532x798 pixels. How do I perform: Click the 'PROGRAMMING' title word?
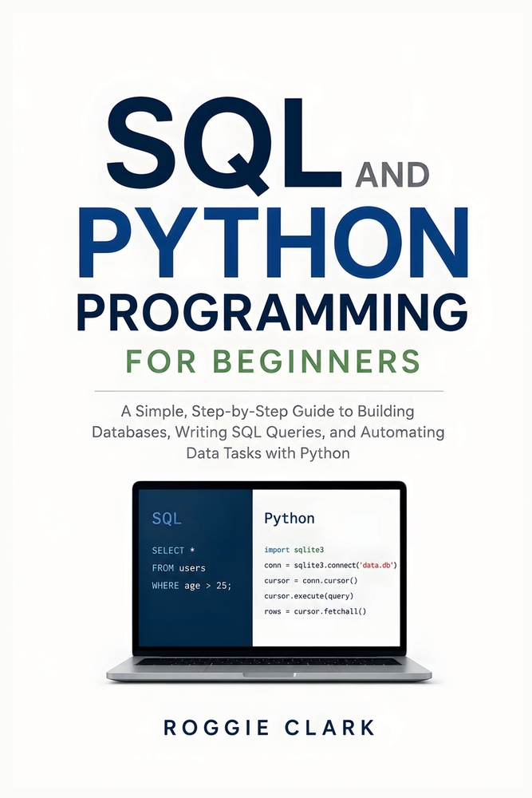273,313
